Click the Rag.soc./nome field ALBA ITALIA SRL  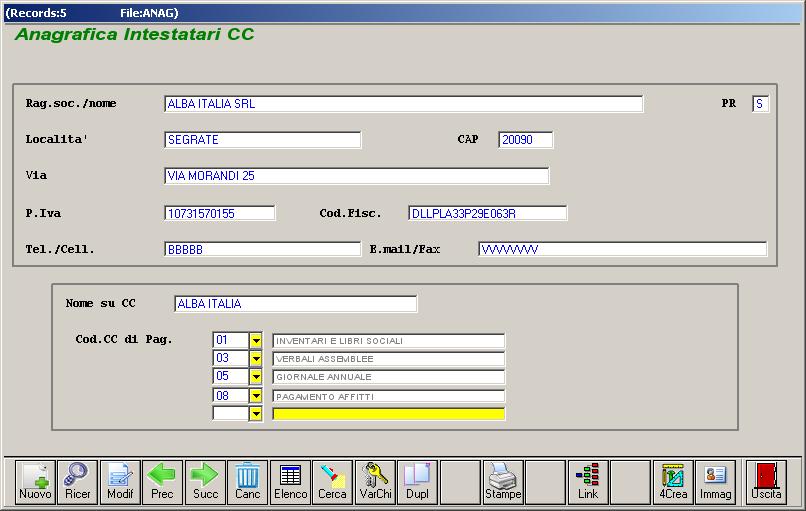[404, 104]
